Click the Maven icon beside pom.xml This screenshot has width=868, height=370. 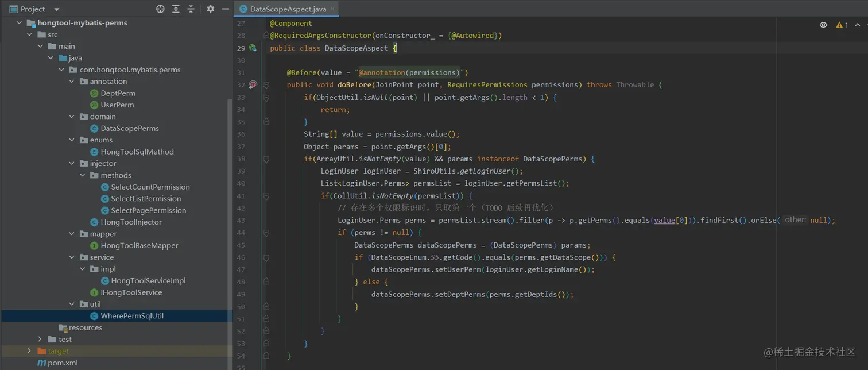(41, 363)
